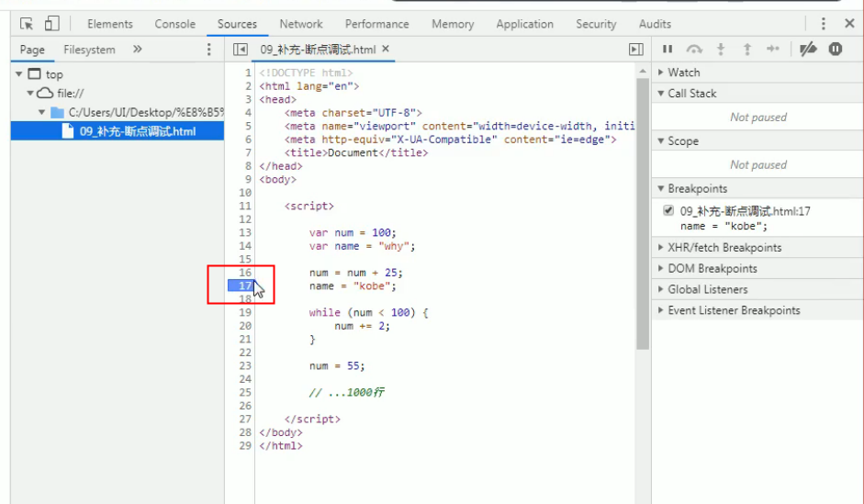
Task: Click code text 'num = 55;'
Action: (x=337, y=365)
